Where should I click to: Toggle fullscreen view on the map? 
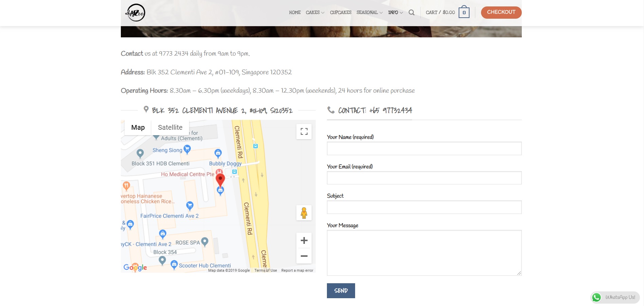[x=304, y=131]
